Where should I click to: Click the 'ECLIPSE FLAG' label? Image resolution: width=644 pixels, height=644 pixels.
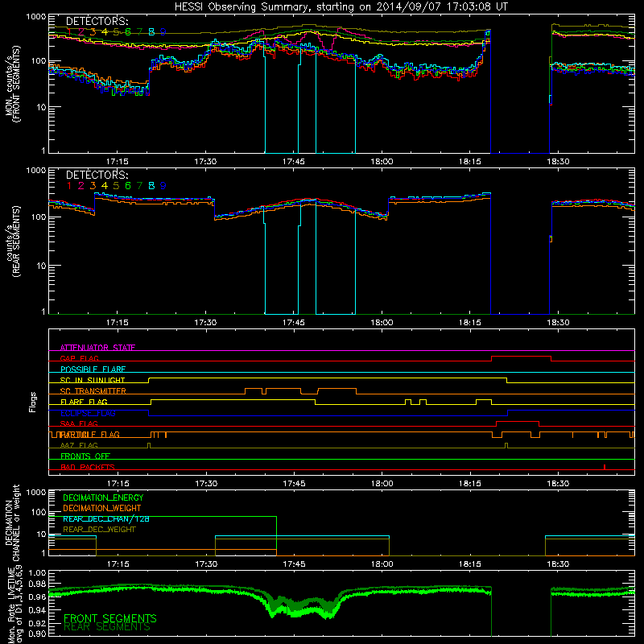pos(88,413)
